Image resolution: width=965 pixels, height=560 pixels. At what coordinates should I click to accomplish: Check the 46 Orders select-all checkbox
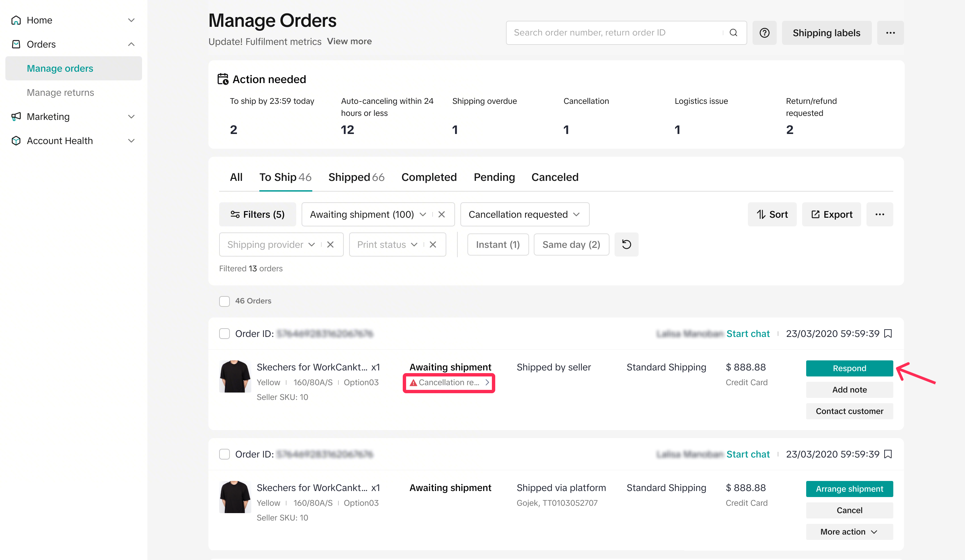[x=224, y=301]
